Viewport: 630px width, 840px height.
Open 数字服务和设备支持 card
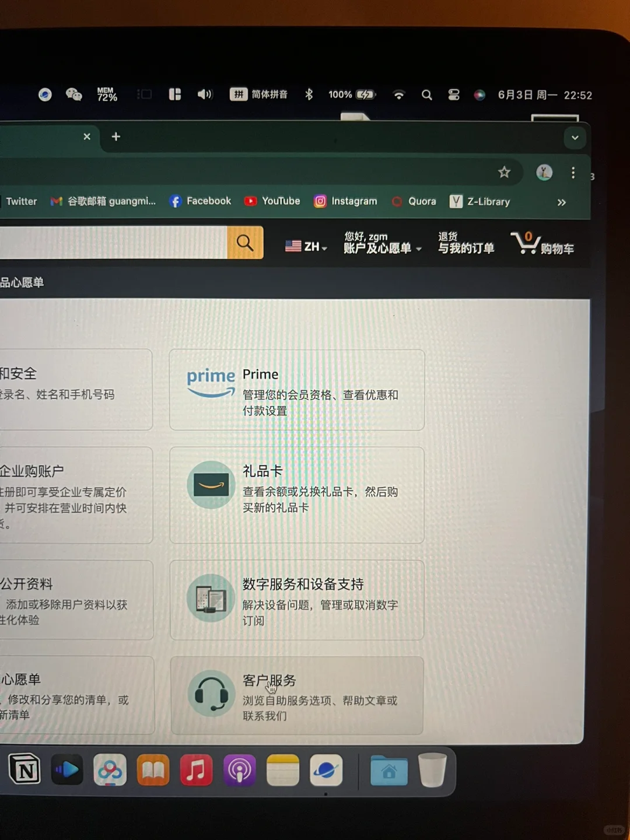(x=297, y=600)
